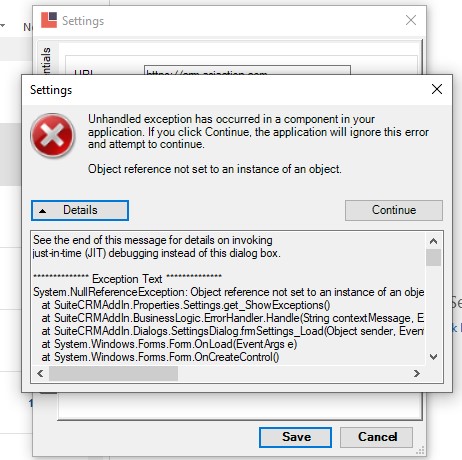Save the settings
462x460 pixels.
(x=295, y=437)
